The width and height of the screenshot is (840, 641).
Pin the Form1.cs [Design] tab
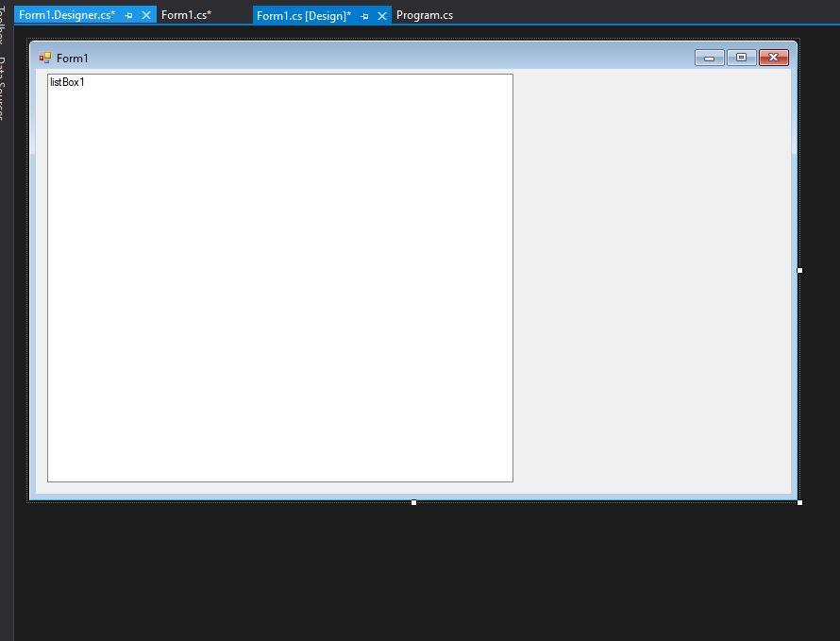[363, 15]
